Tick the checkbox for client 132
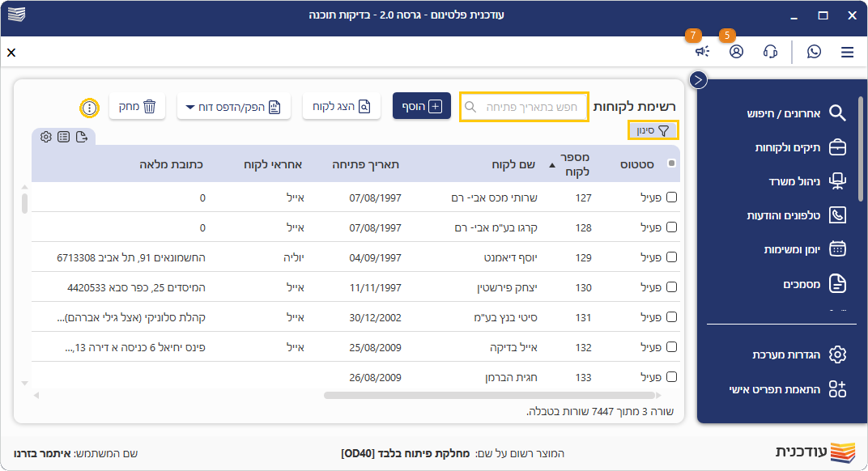Image resolution: width=868 pixels, height=471 pixels. [671, 347]
